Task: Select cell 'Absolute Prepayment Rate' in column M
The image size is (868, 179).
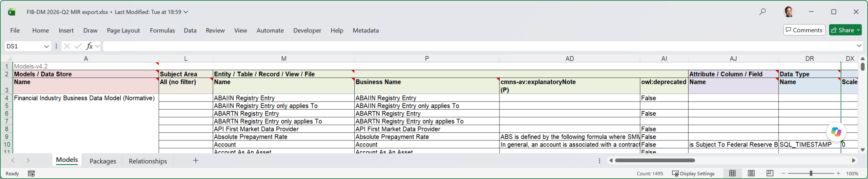Action: [x=283, y=137]
